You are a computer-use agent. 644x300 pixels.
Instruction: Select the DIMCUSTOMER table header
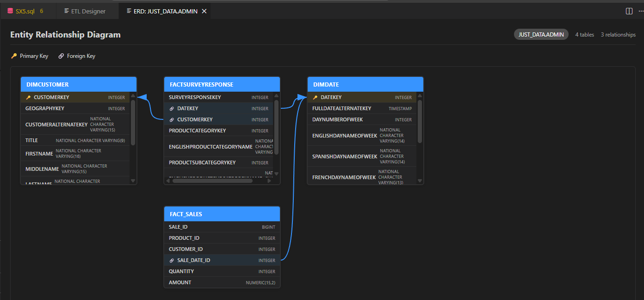point(79,85)
